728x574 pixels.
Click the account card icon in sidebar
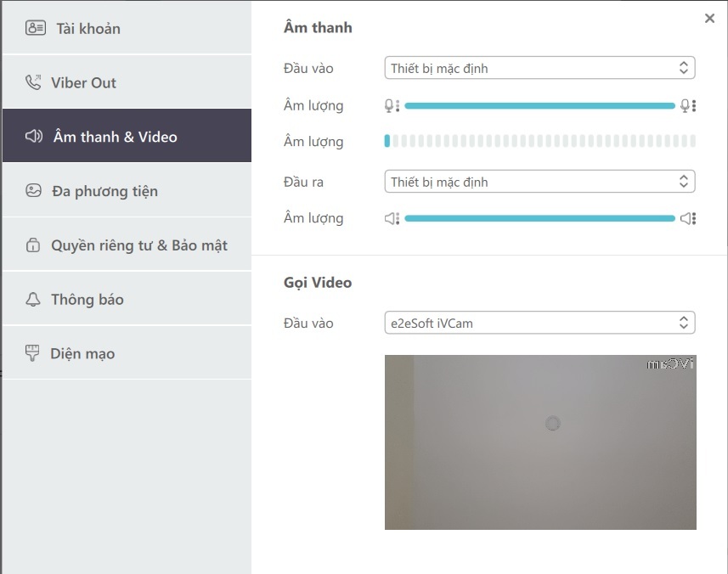coord(35,28)
